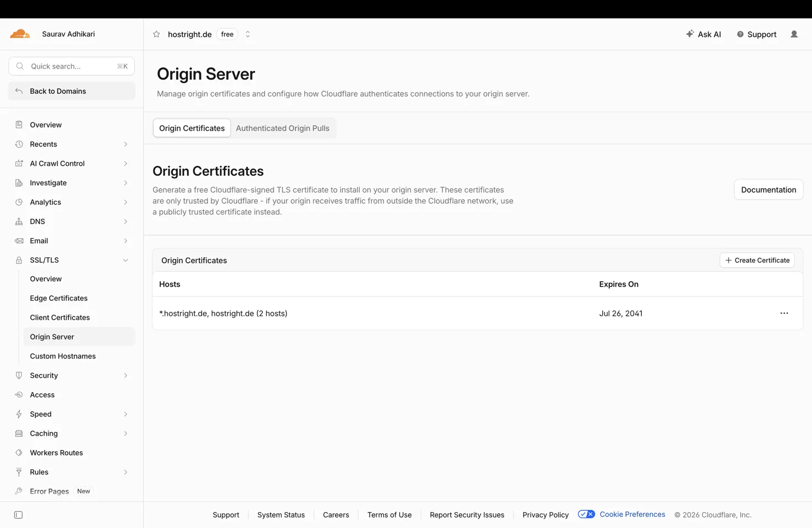Click the Access icon
The height and width of the screenshot is (528, 812).
pyautogui.click(x=19, y=395)
